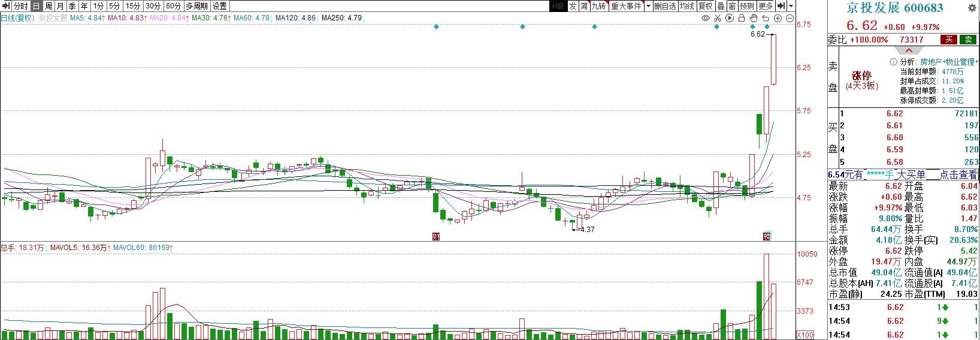Expand the small dropdown arrow at toolbar end

coord(791,6)
